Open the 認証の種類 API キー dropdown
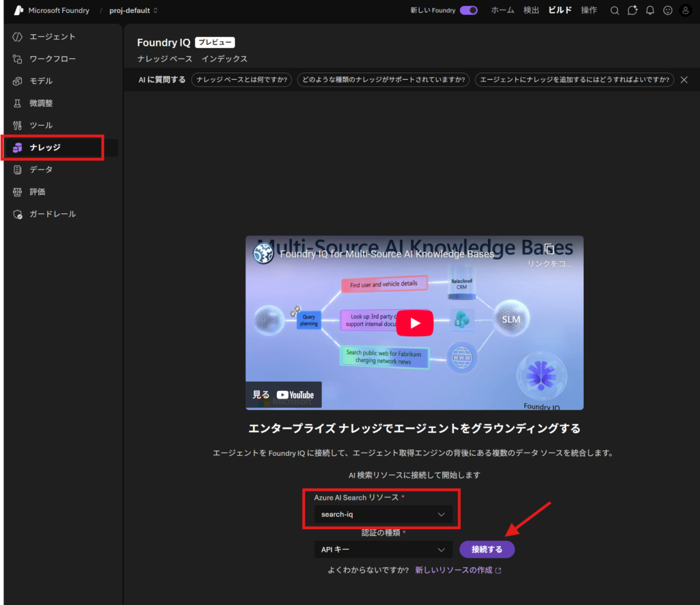700x605 pixels. tap(383, 550)
